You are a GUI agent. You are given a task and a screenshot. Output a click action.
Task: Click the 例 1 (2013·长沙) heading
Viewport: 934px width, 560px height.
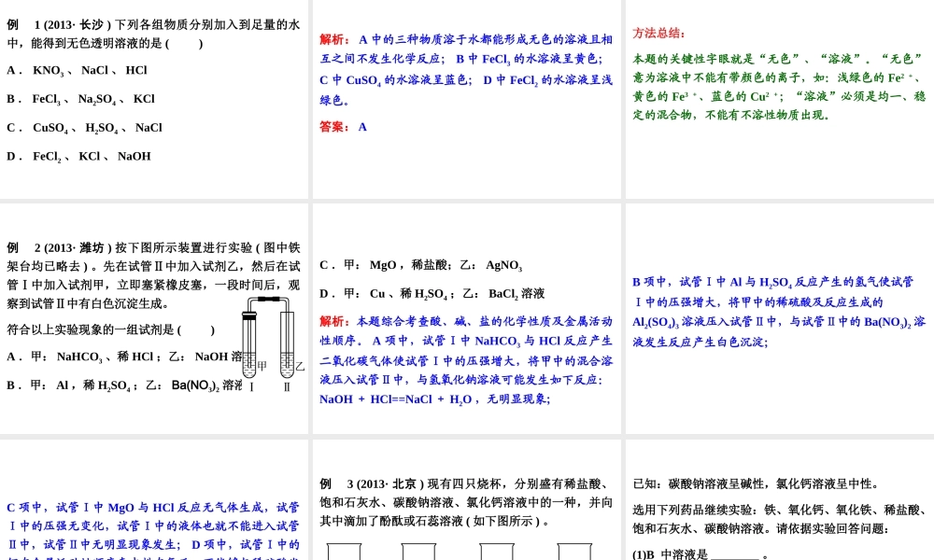click(x=59, y=25)
